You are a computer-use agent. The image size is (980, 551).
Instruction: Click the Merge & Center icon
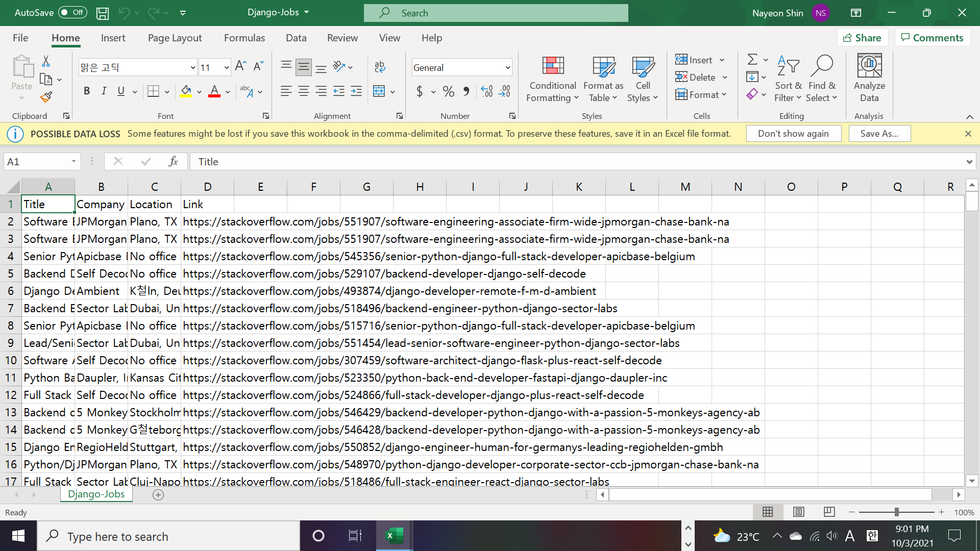point(379,91)
